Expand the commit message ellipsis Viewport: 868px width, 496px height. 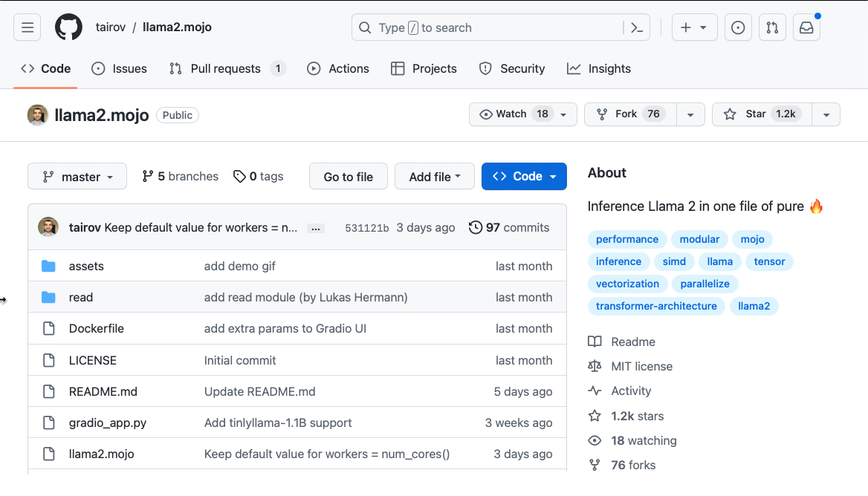[316, 229]
